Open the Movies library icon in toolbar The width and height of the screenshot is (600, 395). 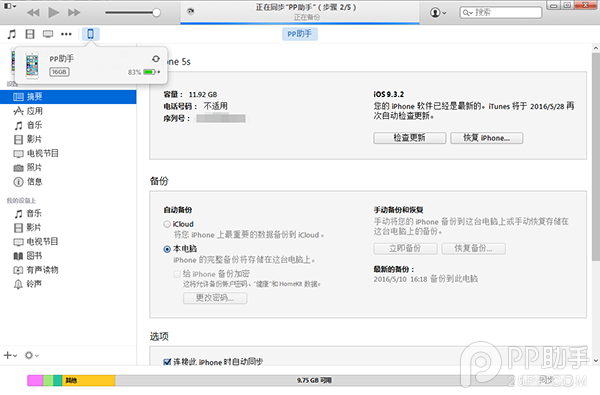[30, 34]
